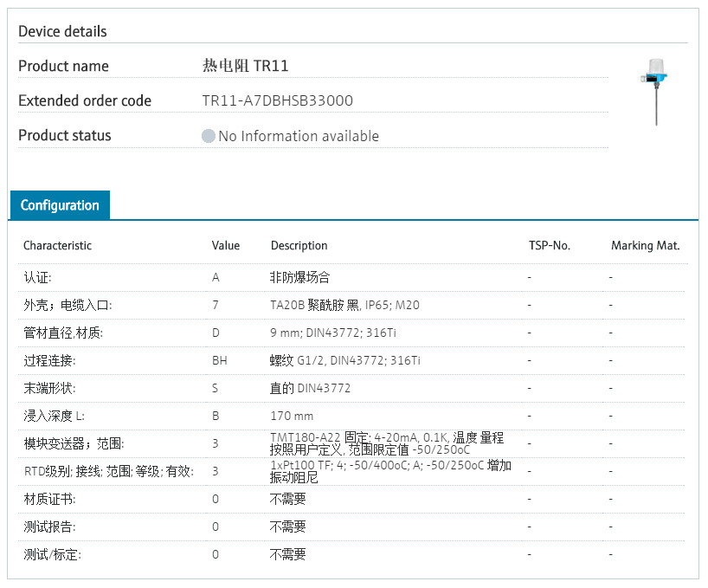Click 'No Information available' status text
Viewport: 708px width, 588px height.
tap(299, 136)
